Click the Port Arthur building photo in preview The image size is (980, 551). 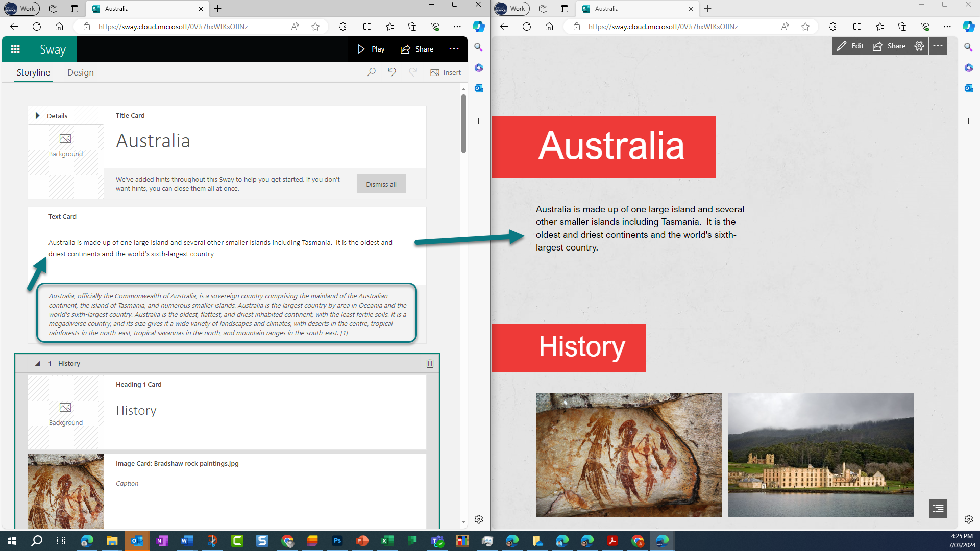click(x=821, y=455)
